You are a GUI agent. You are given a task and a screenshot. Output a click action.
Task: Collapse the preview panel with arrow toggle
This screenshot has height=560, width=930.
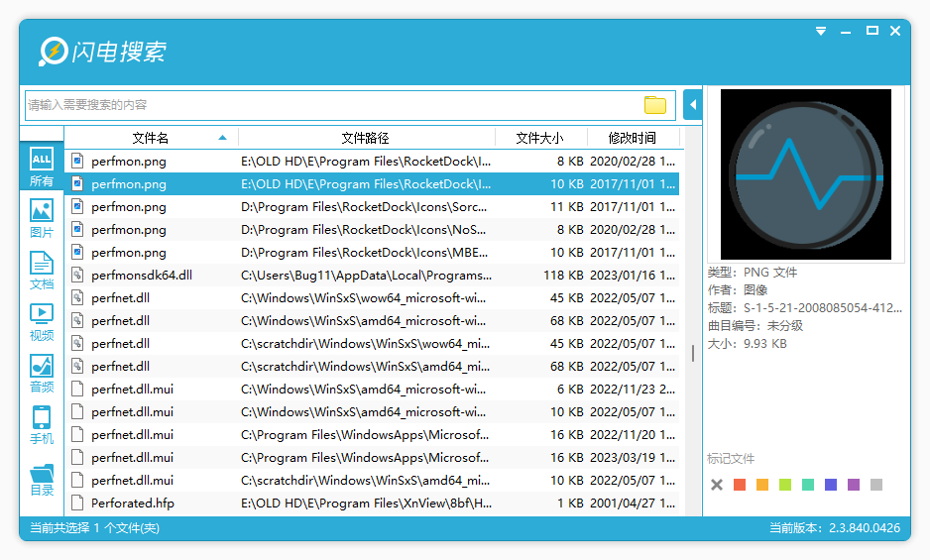[693, 105]
